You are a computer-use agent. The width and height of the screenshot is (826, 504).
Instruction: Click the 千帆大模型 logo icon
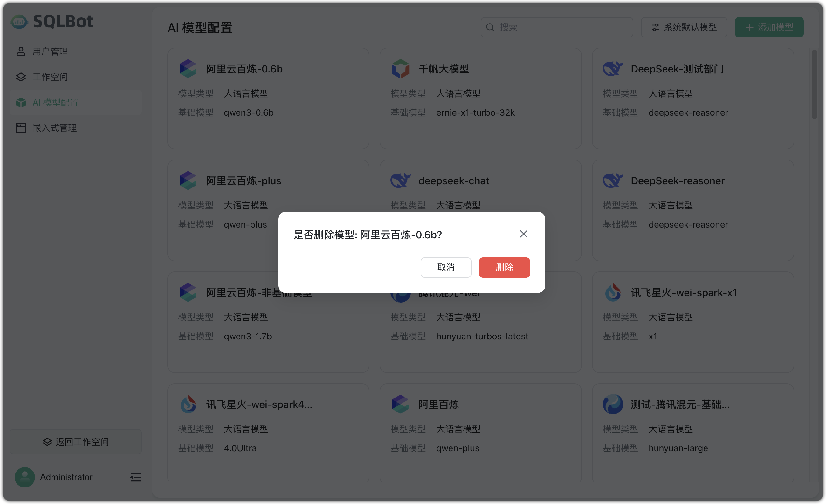[400, 69]
